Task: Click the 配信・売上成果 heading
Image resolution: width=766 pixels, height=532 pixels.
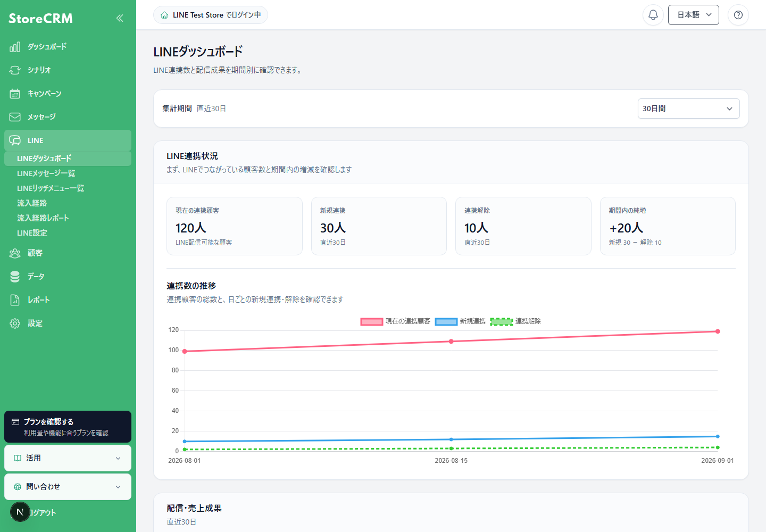Action: coord(194,509)
